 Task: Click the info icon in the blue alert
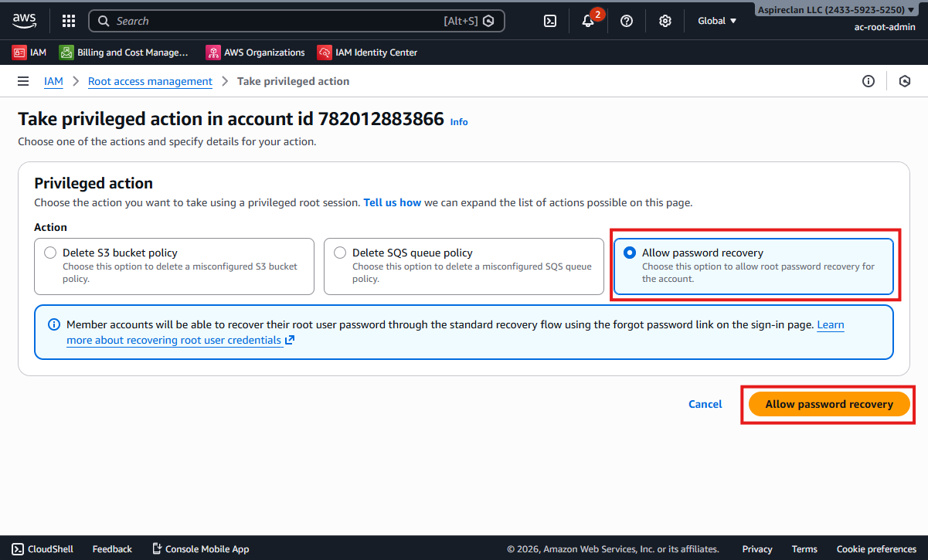(54, 324)
